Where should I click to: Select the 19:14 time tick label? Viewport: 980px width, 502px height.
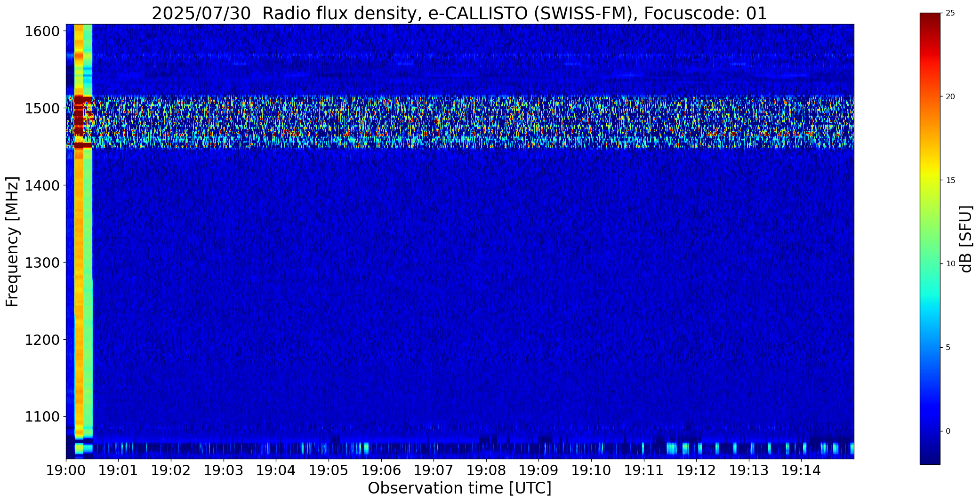[801, 470]
